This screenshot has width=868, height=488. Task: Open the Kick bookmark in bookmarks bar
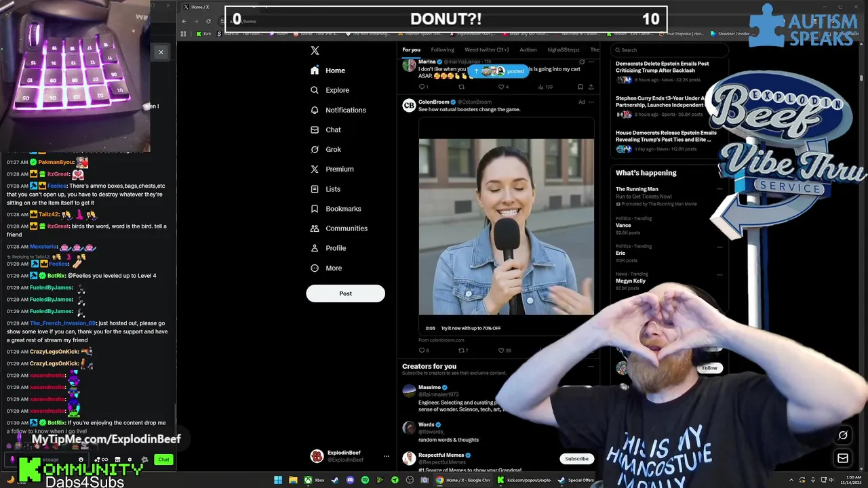pos(203,33)
